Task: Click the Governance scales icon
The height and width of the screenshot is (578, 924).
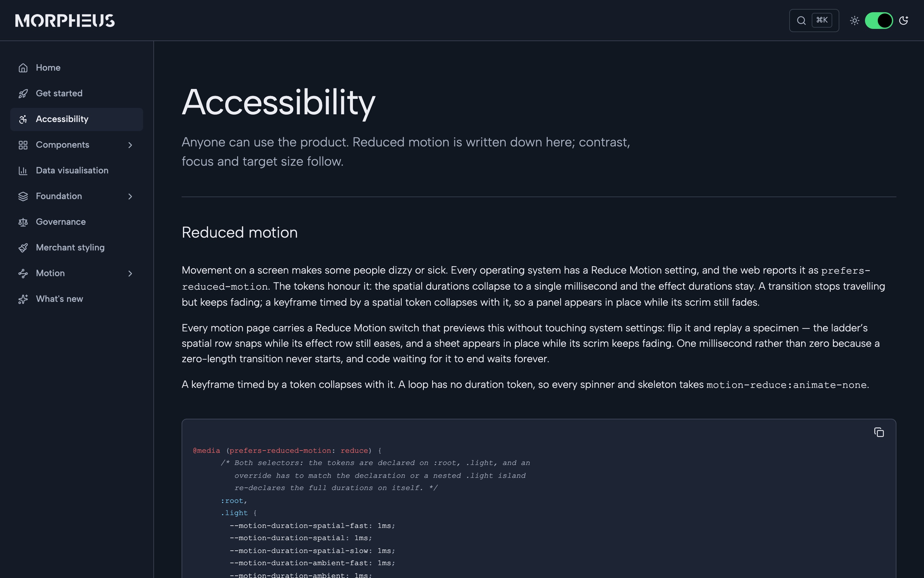Action: (x=23, y=222)
